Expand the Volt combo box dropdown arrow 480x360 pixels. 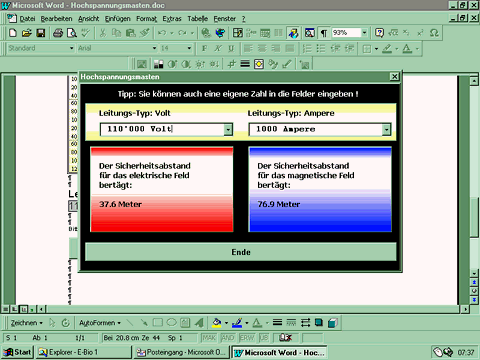click(x=228, y=129)
